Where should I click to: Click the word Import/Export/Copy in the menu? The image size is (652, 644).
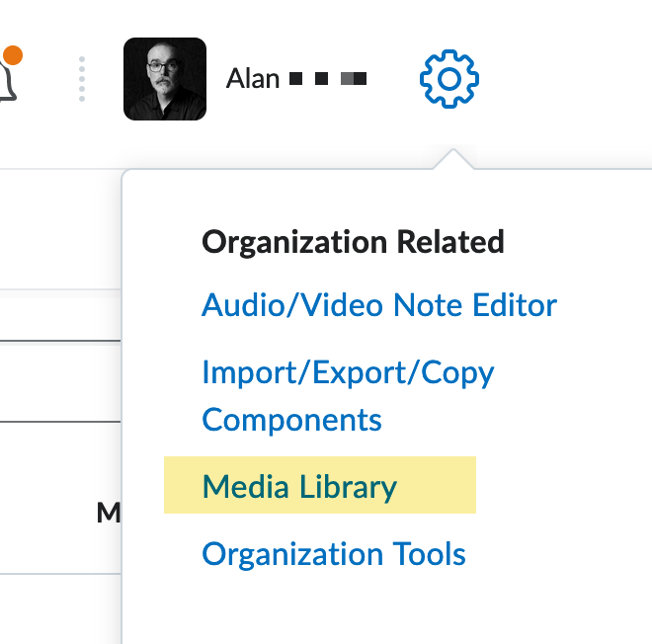click(x=348, y=372)
